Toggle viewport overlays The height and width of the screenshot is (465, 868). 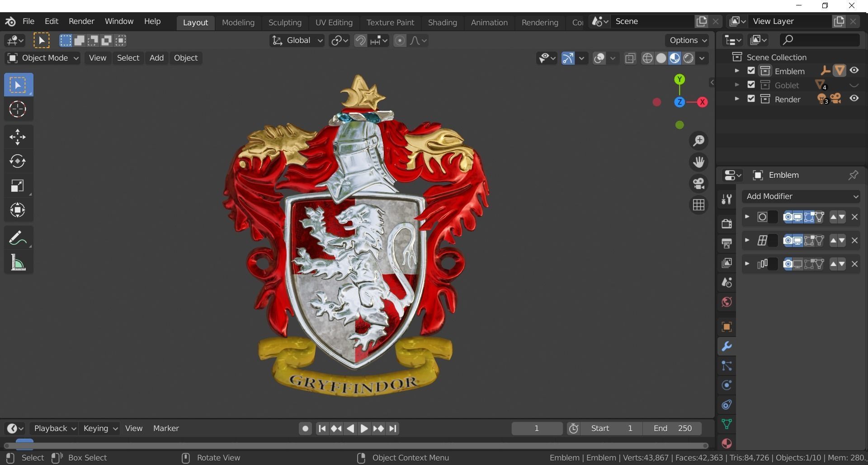pyautogui.click(x=599, y=58)
